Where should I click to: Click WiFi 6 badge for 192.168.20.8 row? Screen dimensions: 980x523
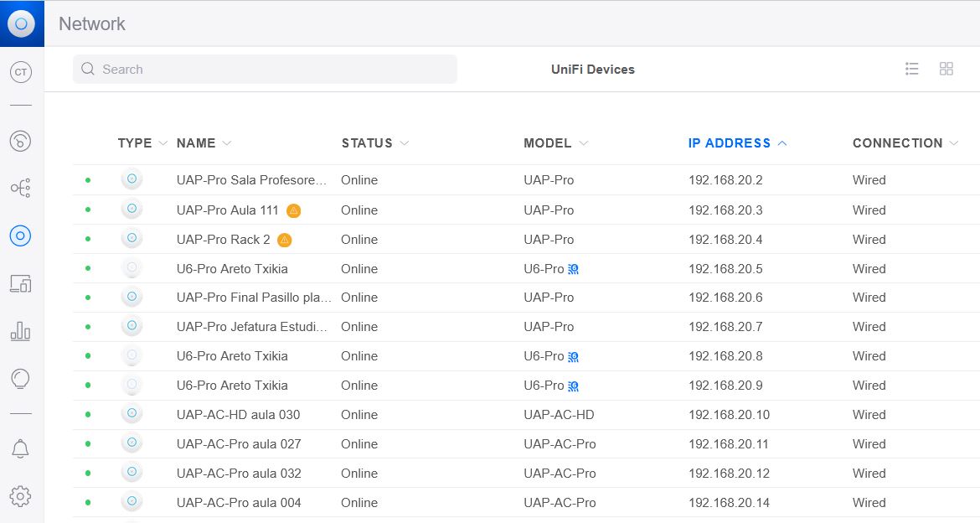pyautogui.click(x=573, y=356)
